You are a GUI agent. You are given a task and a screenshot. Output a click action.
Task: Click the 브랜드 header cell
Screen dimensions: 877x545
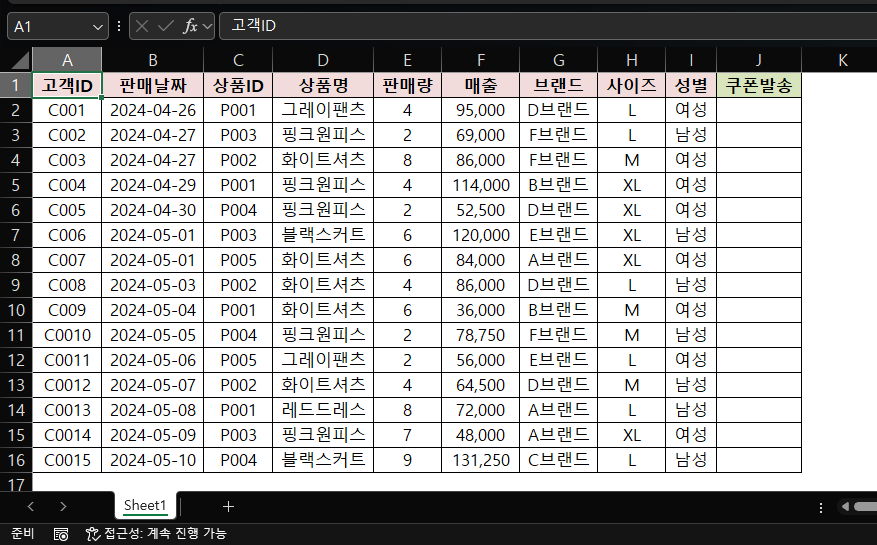[558, 85]
